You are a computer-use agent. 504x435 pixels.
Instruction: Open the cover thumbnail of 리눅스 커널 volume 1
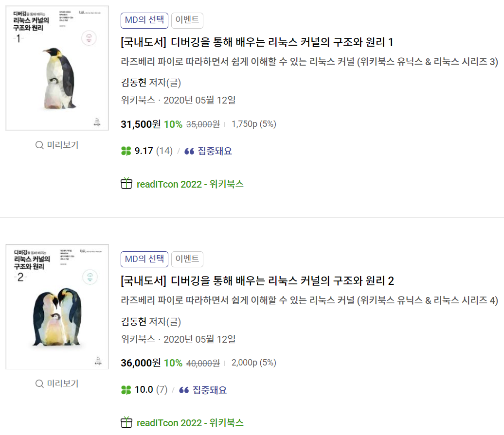(x=57, y=69)
